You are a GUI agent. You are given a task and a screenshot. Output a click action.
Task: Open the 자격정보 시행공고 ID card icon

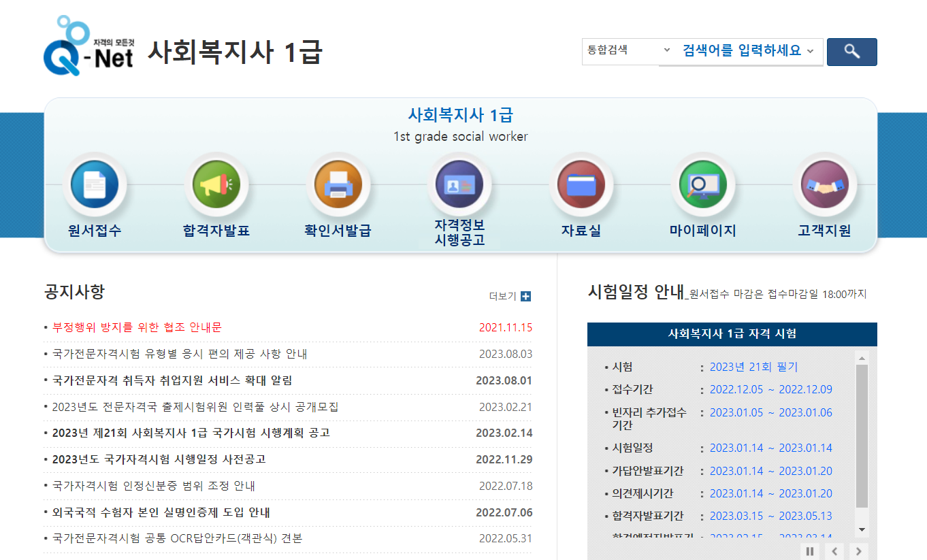(459, 184)
